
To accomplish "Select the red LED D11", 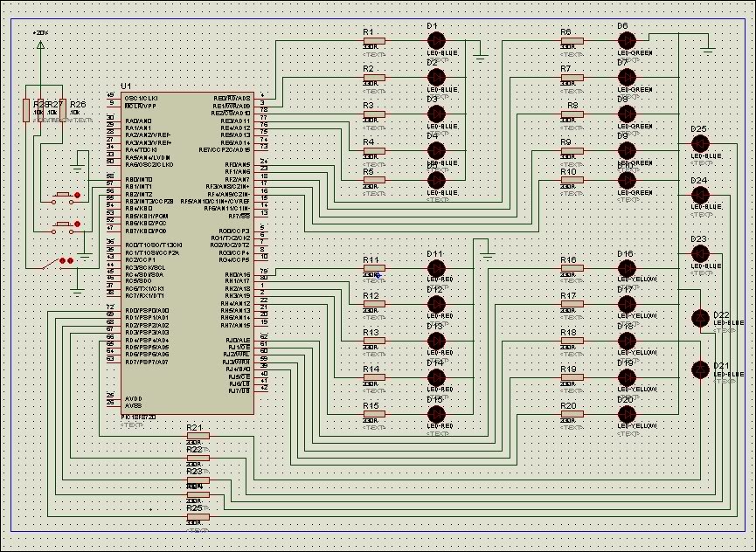I will click(x=436, y=268).
